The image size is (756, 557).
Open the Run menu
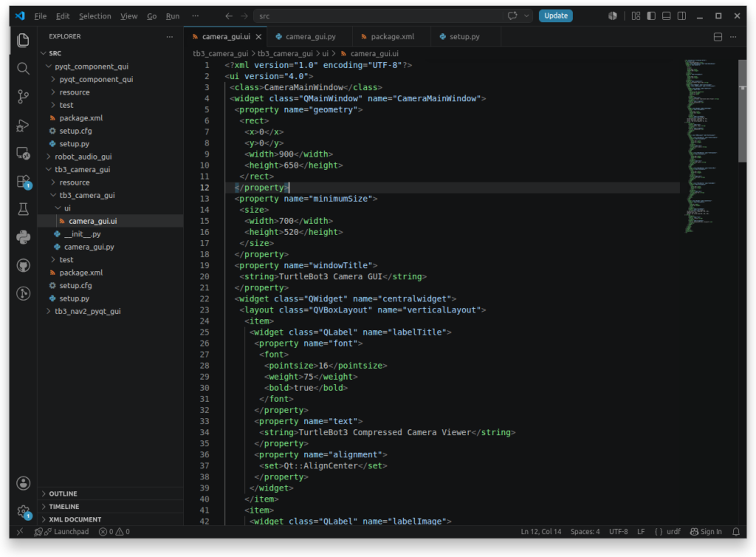(x=173, y=16)
